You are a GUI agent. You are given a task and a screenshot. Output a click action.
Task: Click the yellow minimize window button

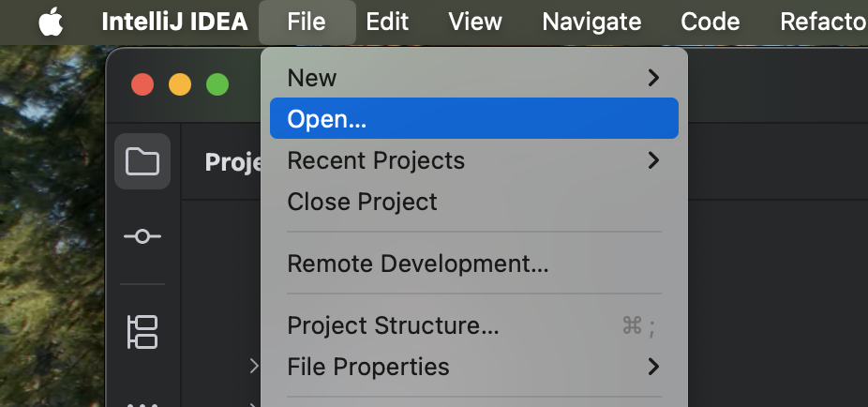click(179, 84)
